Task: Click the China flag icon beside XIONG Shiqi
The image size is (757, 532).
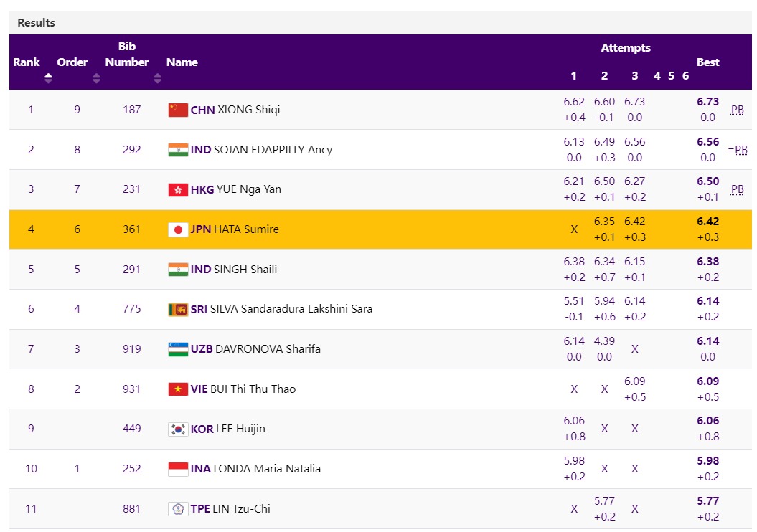Action: pyautogui.click(x=178, y=110)
